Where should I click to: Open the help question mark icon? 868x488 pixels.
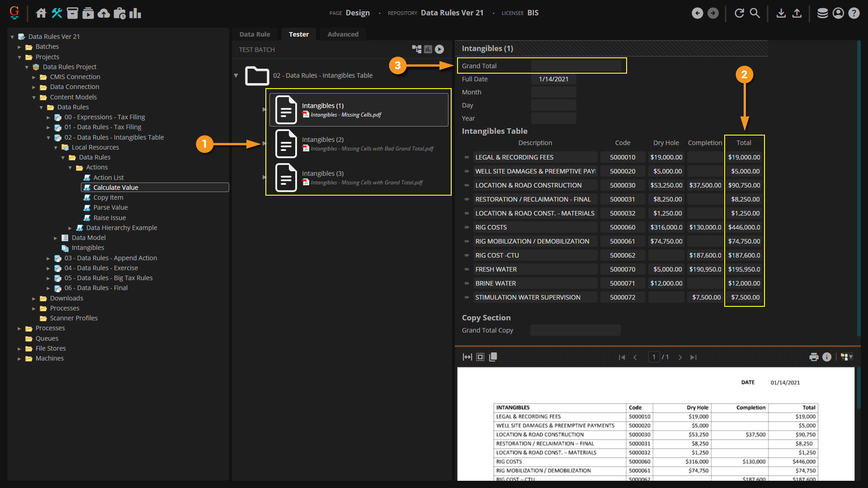coord(854,13)
